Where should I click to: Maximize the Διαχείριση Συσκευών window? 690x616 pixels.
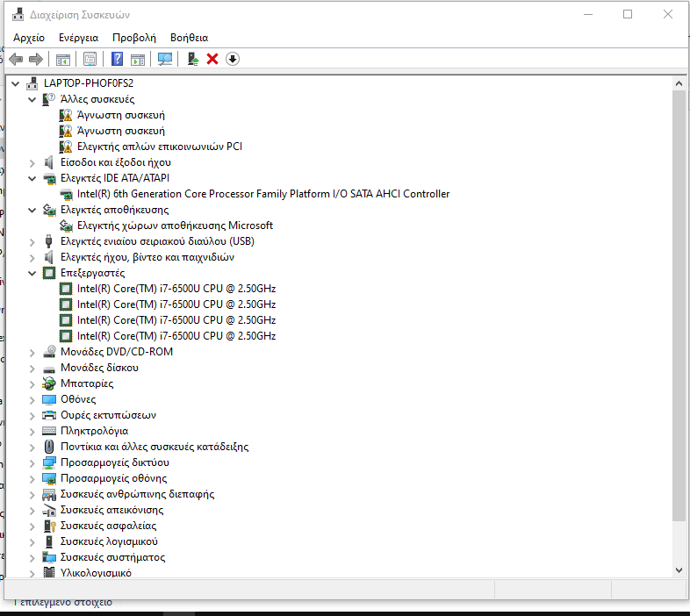click(628, 15)
